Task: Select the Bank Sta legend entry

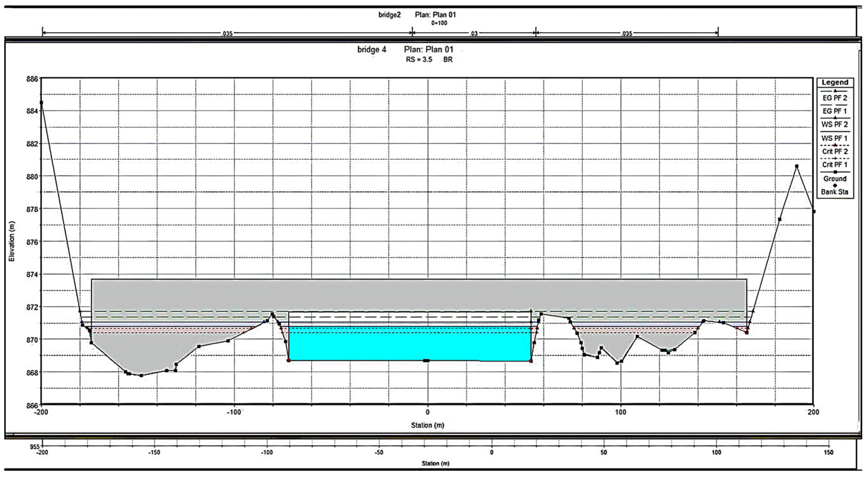Action: [x=834, y=191]
